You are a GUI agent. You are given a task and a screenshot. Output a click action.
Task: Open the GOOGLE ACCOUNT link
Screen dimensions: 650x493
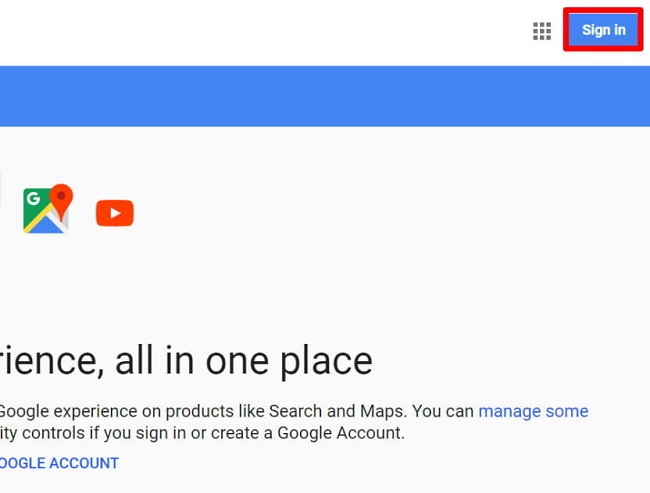58,463
